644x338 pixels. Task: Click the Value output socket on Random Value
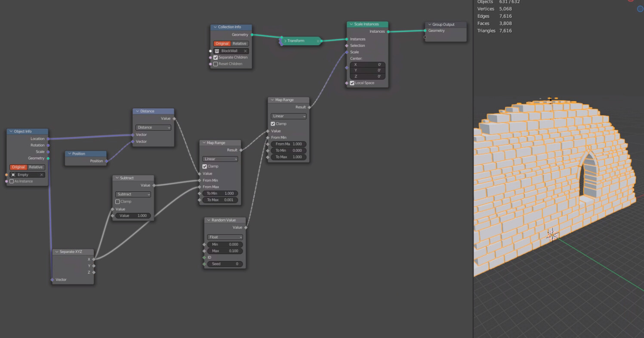[x=246, y=227]
